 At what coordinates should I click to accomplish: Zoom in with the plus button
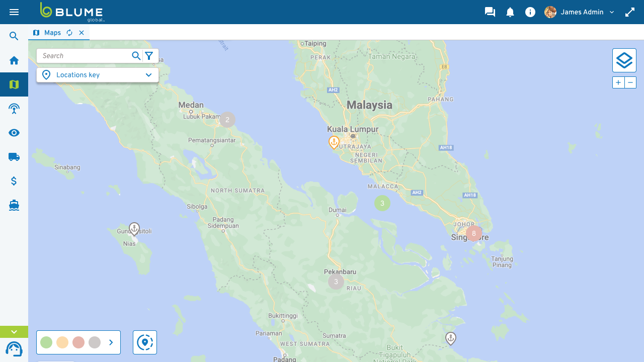point(618,82)
